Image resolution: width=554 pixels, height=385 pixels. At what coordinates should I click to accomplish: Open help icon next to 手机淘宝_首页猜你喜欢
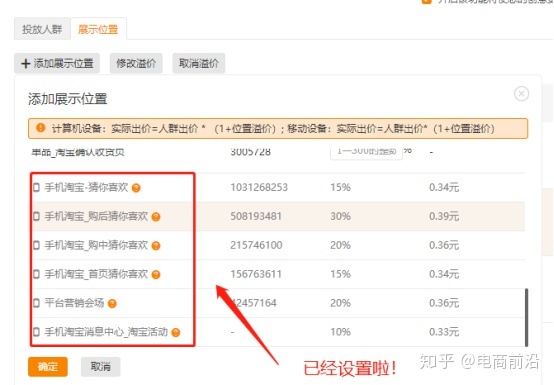pos(156,275)
